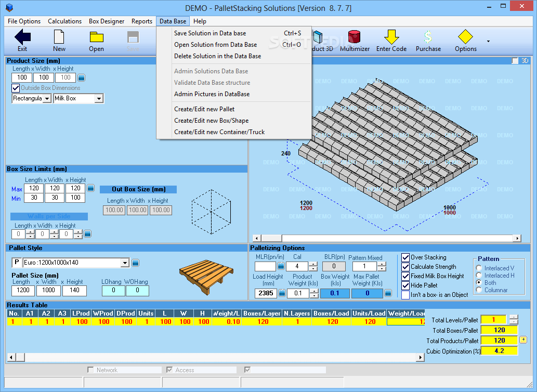Expand the Euro :1200x1000x140 pallet dropdown
537x392 pixels.
[x=125, y=263]
